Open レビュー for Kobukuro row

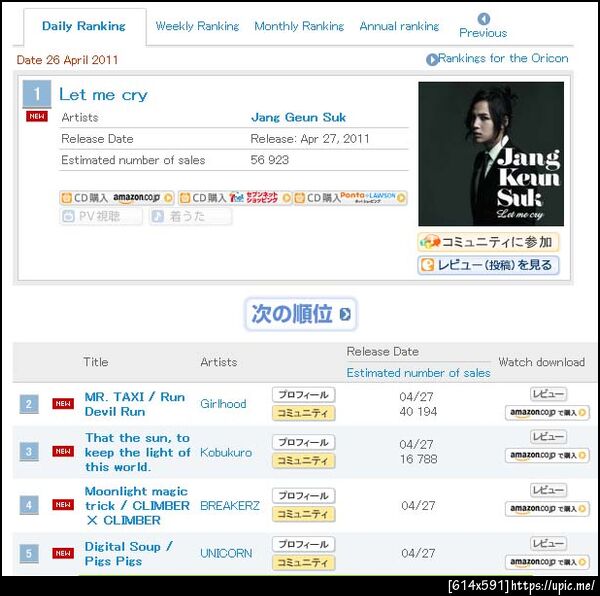[548, 436]
